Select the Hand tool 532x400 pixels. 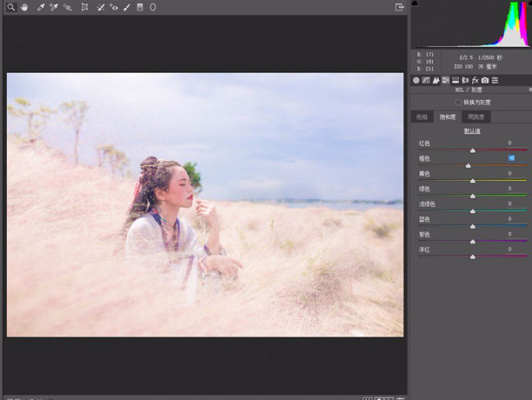(x=24, y=7)
